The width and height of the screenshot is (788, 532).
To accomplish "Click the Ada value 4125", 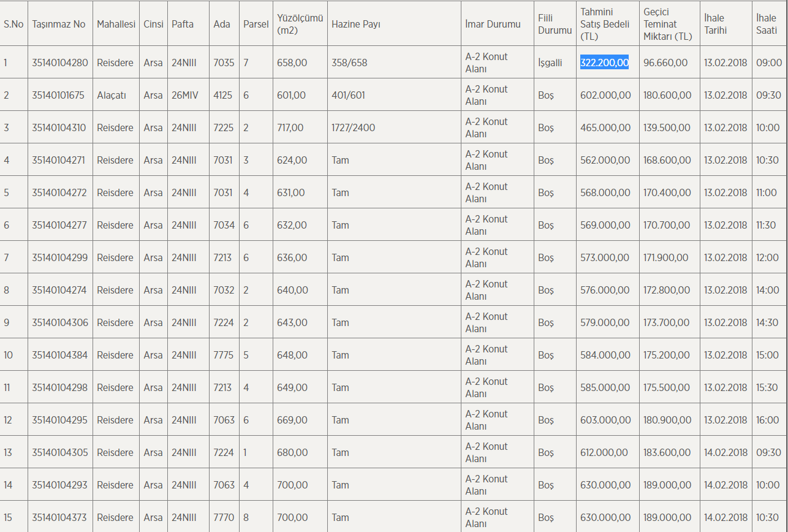I will [x=223, y=95].
